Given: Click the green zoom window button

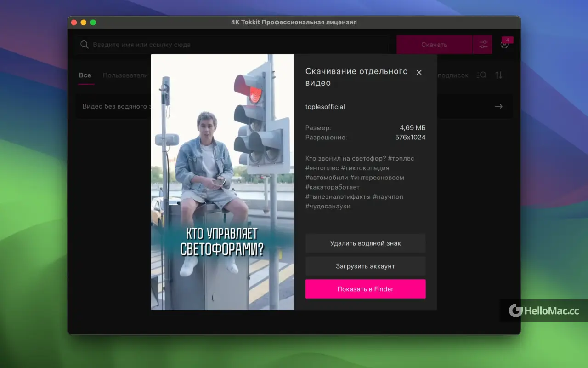Looking at the screenshot, I should 93,22.
